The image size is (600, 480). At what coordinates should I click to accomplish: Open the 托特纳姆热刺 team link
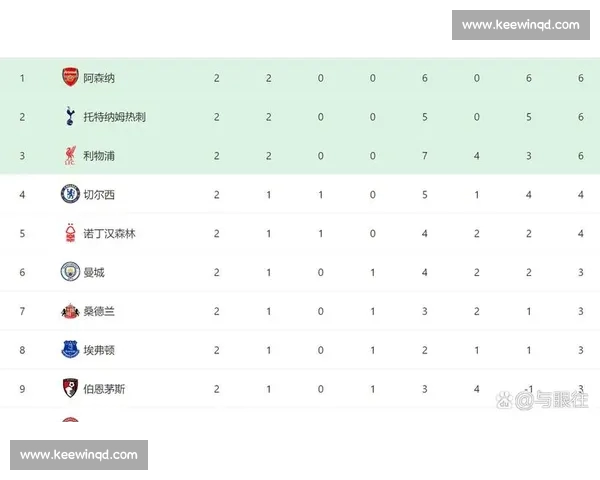115,117
